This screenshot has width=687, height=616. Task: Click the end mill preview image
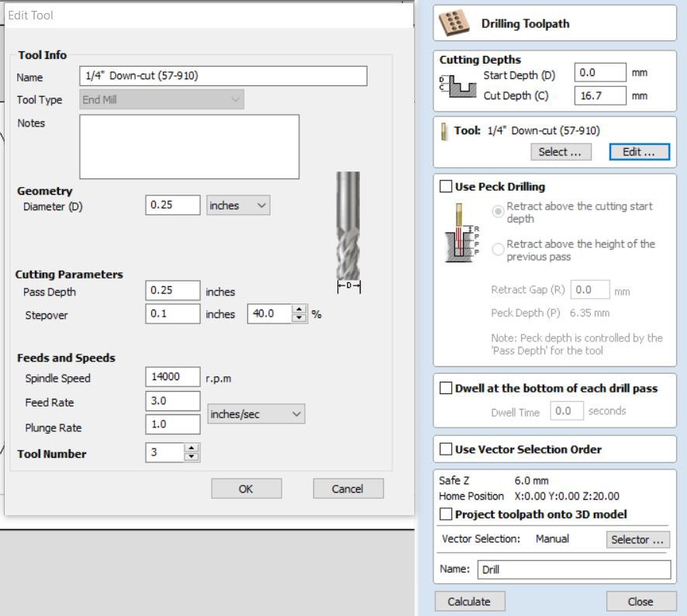click(x=348, y=232)
